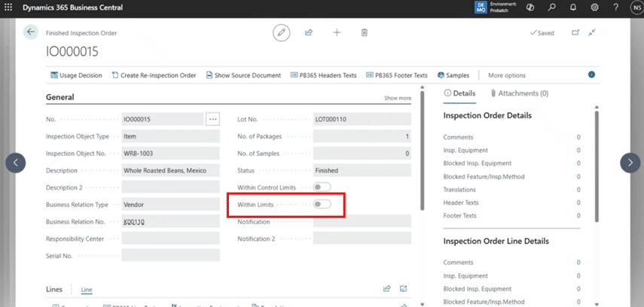Click Create Re-Inspection Order

(x=154, y=75)
